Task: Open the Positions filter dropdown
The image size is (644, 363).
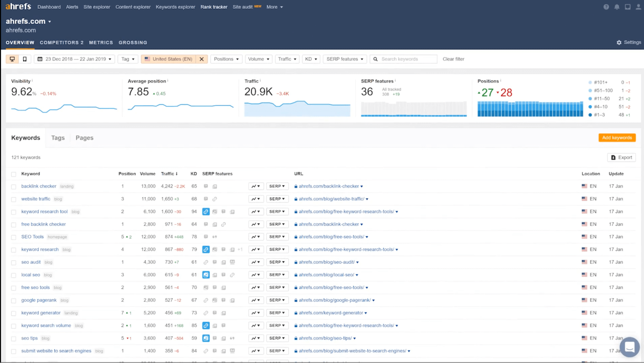Action: 226,59
